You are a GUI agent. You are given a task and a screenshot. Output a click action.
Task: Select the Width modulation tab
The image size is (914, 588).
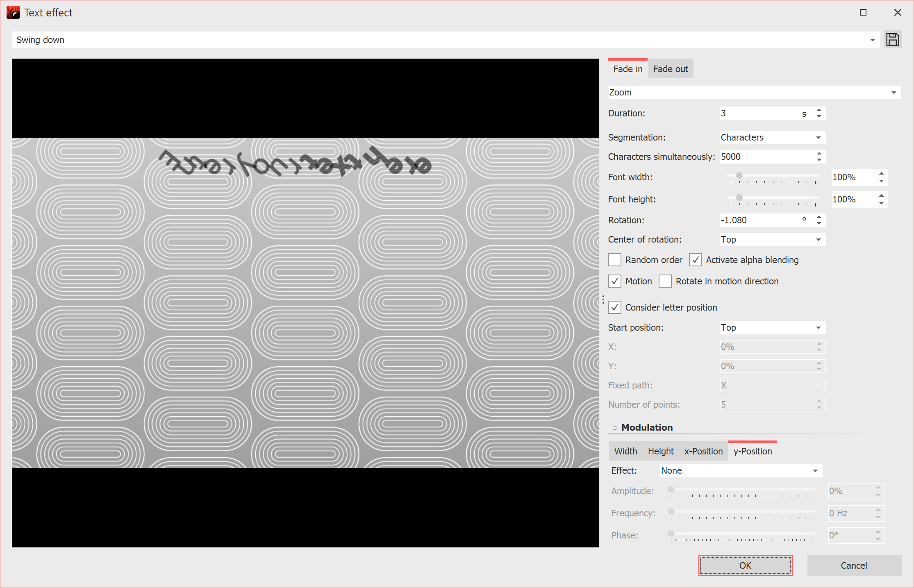(625, 451)
